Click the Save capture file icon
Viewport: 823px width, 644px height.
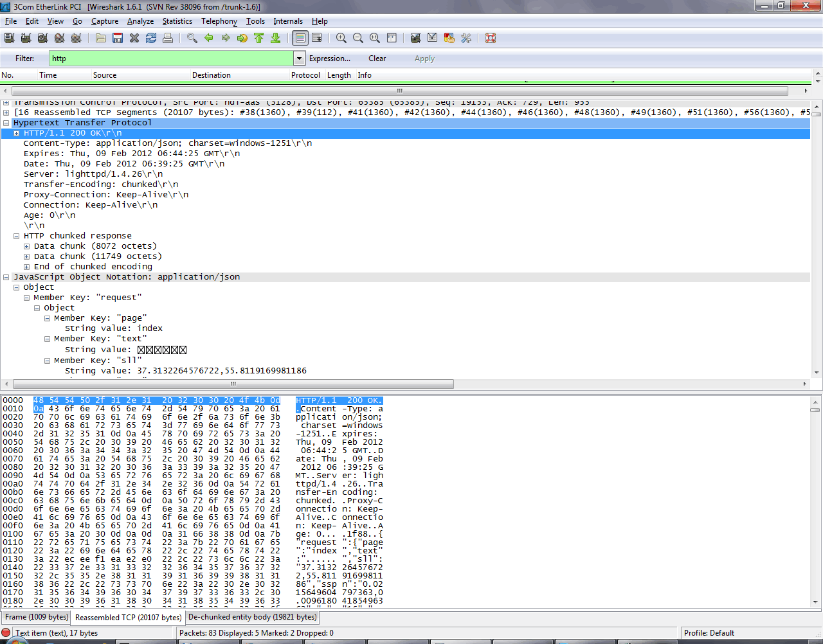point(118,39)
